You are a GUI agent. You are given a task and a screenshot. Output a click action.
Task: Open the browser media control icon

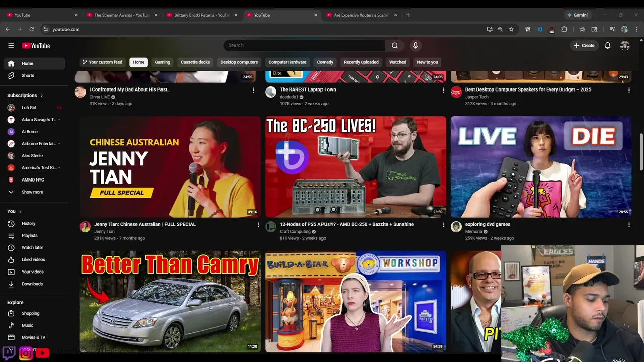(612, 29)
